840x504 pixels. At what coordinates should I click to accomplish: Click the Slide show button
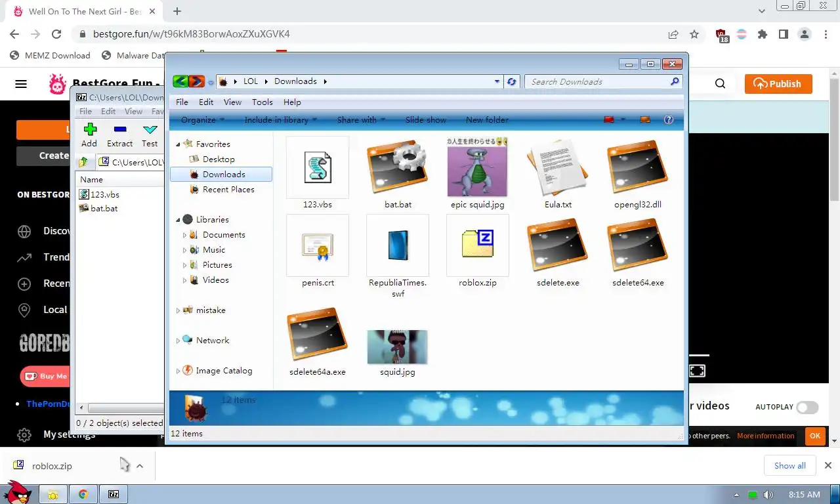pyautogui.click(x=425, y=119)
